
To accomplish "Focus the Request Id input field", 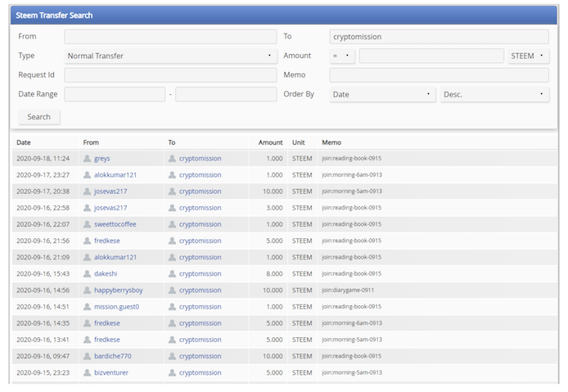I will pyautogui.click(x=170, y=75).
